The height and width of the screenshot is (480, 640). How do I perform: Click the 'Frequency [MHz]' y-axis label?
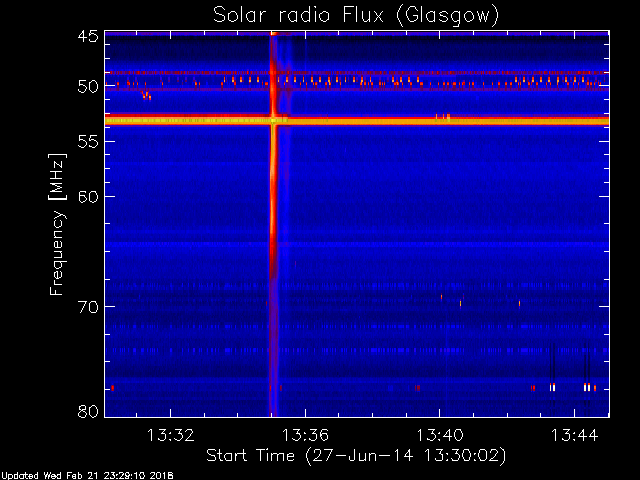tap(57, 224)
